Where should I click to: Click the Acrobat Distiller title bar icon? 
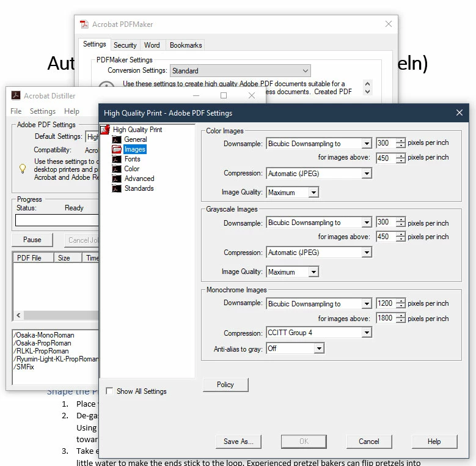click(x=16, y=95)
